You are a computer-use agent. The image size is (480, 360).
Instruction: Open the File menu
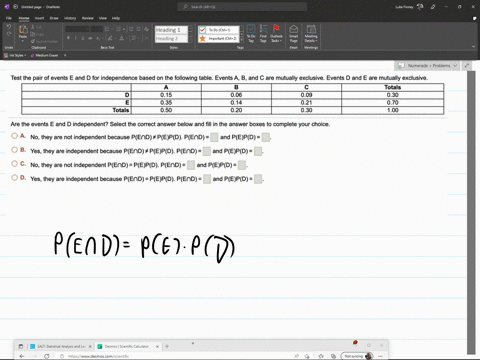9,18
